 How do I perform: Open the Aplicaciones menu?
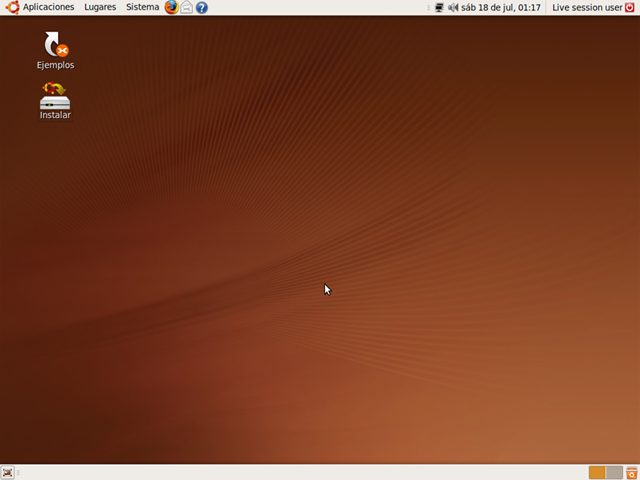tap(48, 7)
